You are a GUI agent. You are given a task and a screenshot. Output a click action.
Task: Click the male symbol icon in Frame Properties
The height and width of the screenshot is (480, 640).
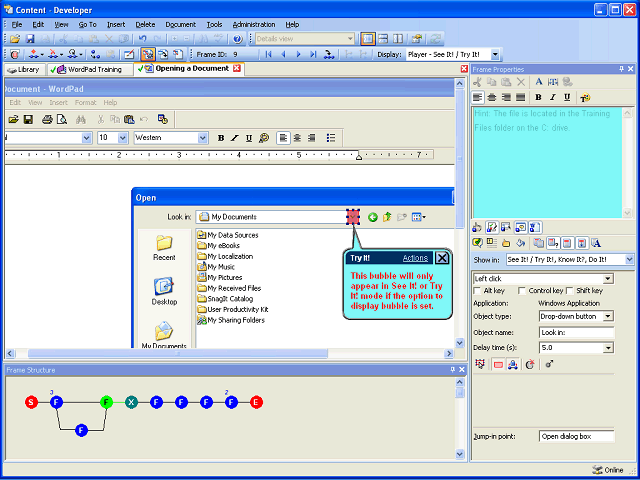coord(549,364)
